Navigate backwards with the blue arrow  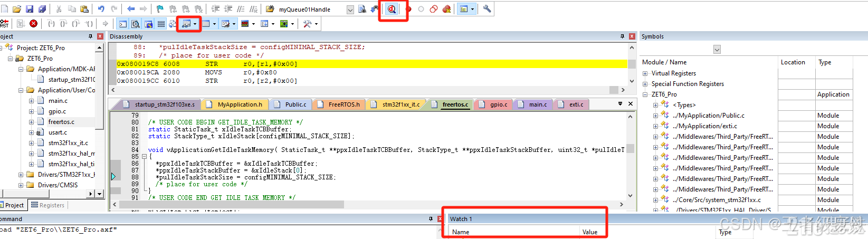pyautogui.click(x=131, y=9)
